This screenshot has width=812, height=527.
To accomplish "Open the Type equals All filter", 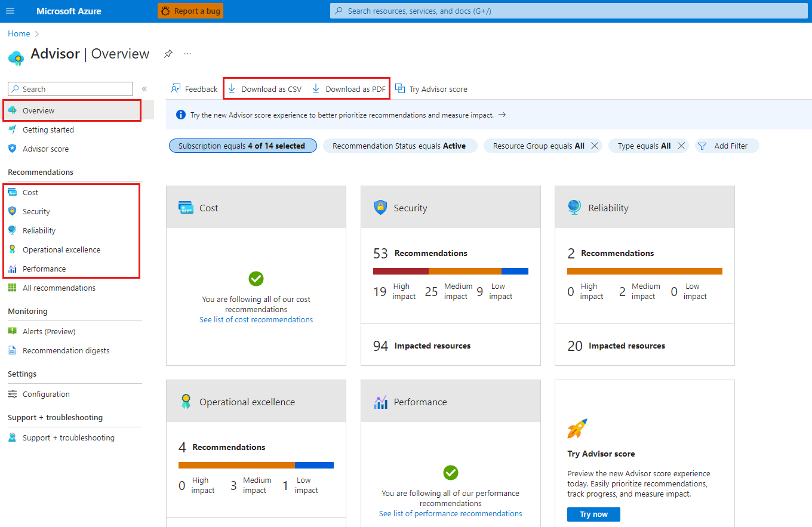I will (644, 146).
